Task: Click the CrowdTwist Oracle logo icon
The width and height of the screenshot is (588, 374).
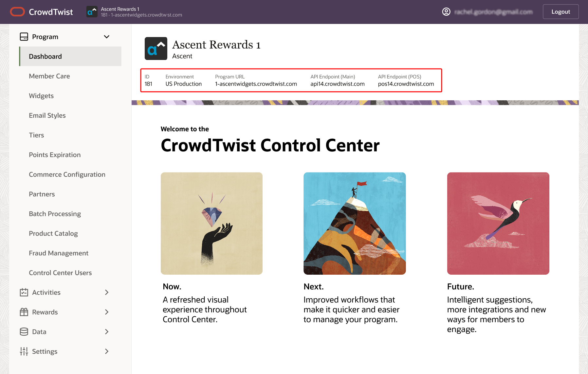Action: tap(17, 12)
